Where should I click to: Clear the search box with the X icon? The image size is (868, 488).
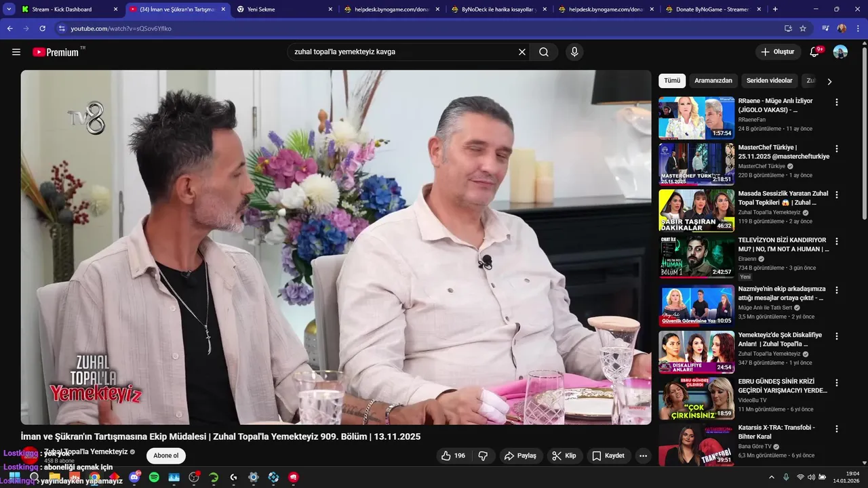coord(522,52)
